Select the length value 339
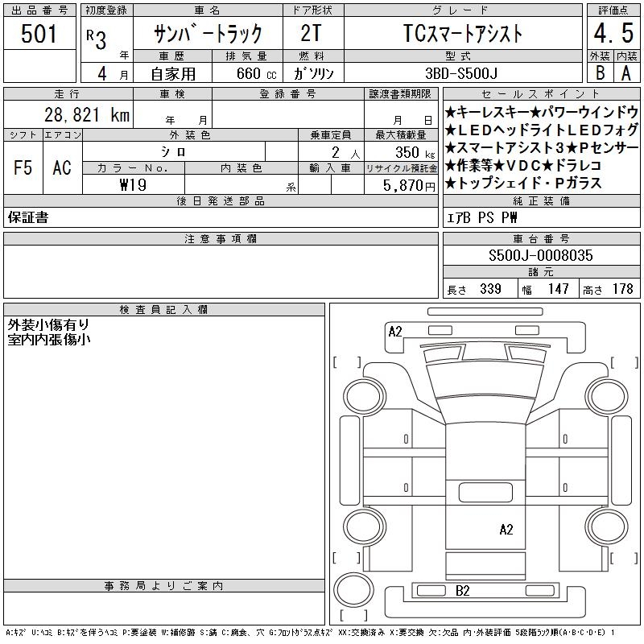Viewport: 644px width, 644px height. coord(490,289)
